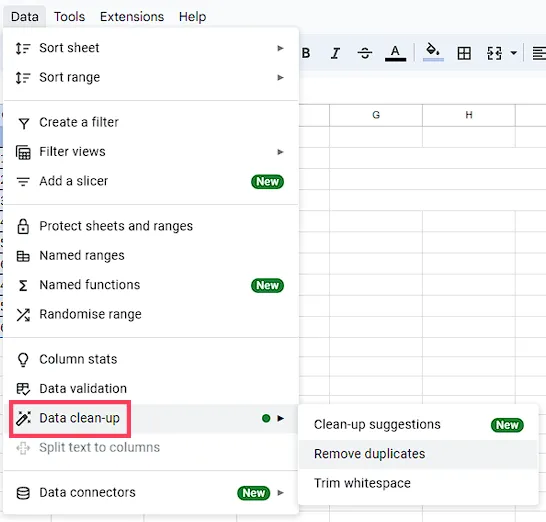Screen dimensions: 546x522
Task: Select column H header
Action: click(469, 115)
